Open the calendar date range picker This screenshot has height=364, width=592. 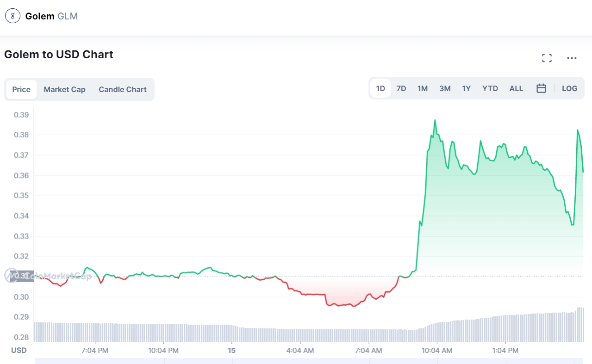(541, 88)
